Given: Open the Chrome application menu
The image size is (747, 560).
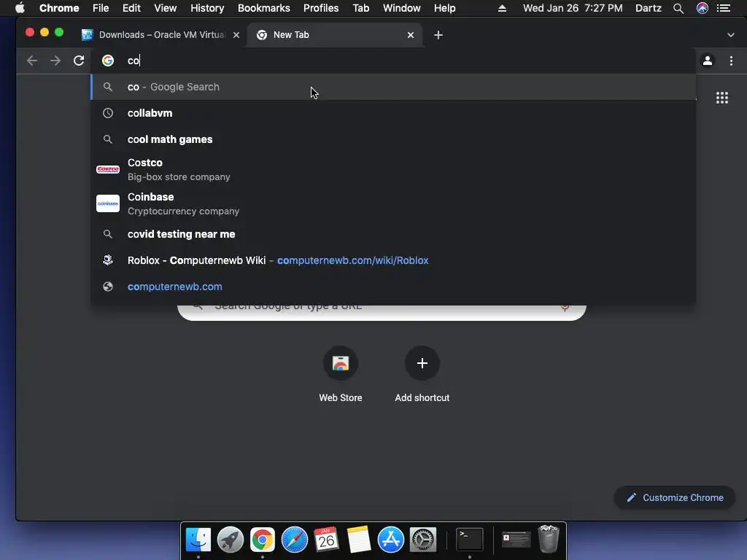Looking at the screenshot, I should [x=59, y=8].
